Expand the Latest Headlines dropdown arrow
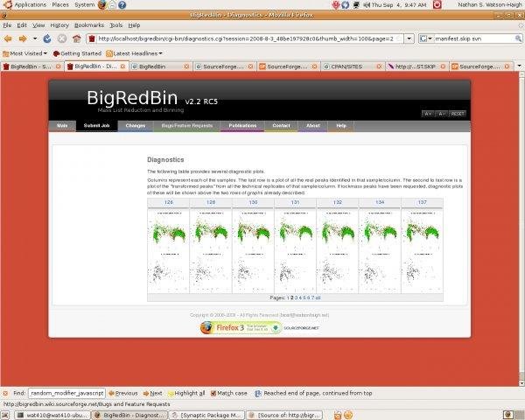525x420 pixels. (x=161, y=53)
